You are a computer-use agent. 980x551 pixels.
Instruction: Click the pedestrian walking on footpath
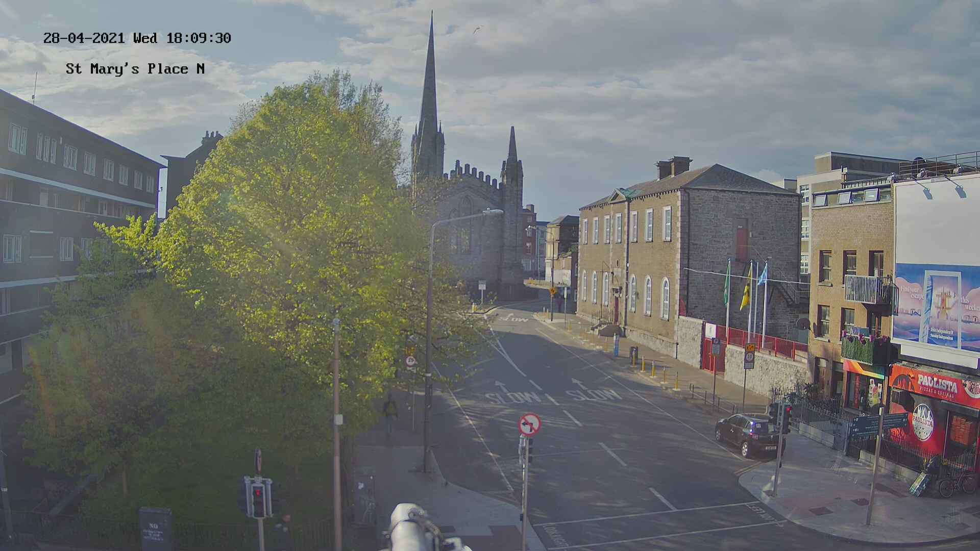(390, 412)
